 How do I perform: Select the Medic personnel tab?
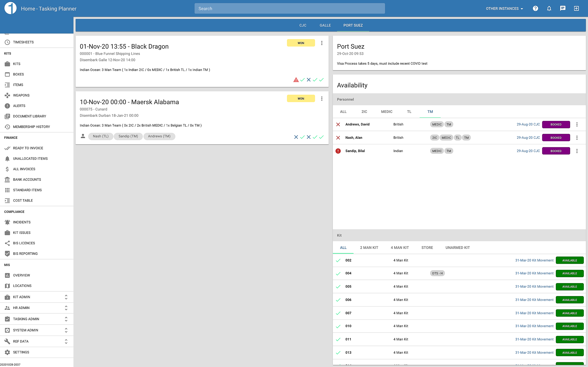(x=387, y=112)
